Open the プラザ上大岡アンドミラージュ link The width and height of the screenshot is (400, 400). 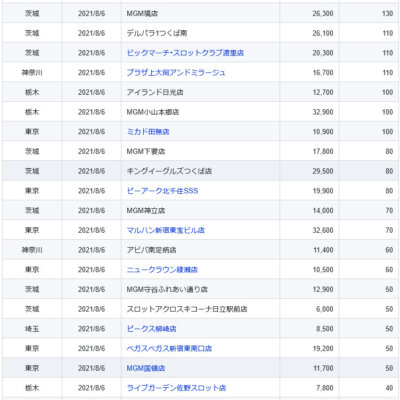coord(176,72)
